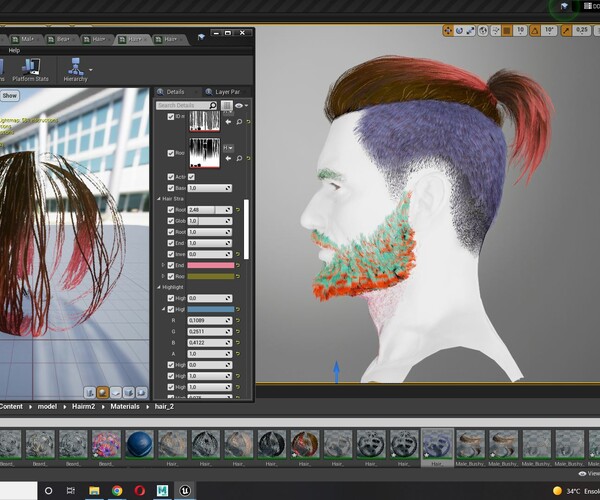Set preview mesh to plane
Viewport: 600px width, 500px height.
click(x=116, y=392)
